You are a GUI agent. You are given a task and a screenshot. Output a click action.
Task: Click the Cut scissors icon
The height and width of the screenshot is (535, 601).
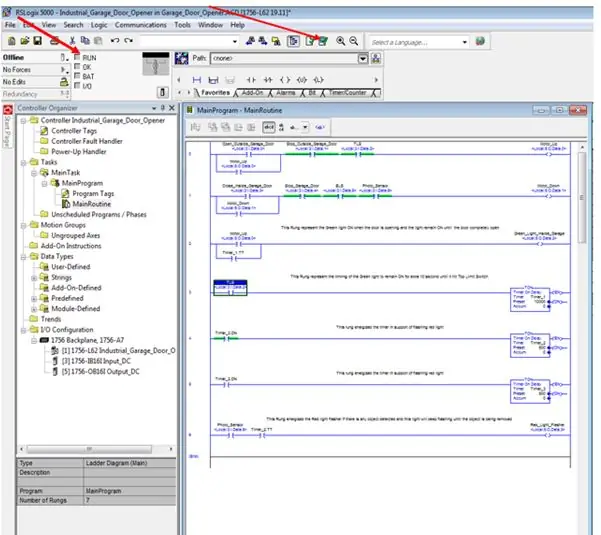click(x=72, y=41)
